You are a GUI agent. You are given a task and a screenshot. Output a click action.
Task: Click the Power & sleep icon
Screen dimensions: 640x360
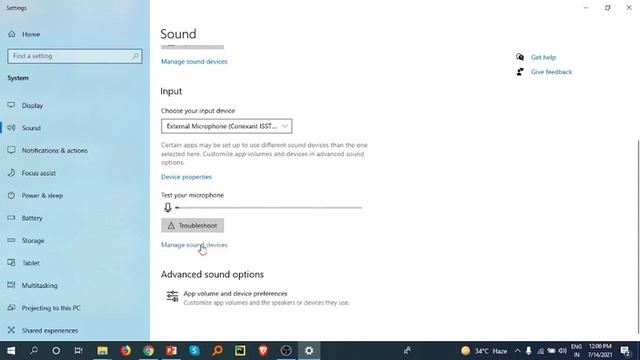pos(11,195)
